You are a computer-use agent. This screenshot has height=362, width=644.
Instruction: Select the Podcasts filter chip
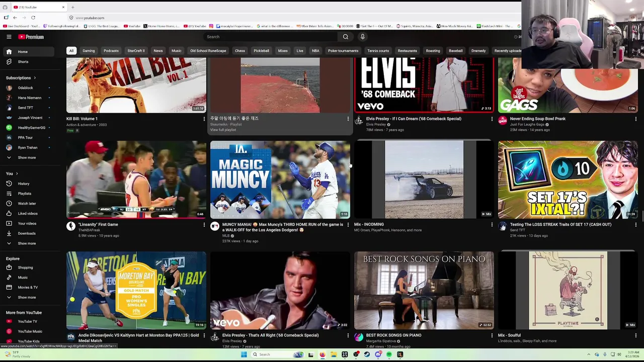click(x=111, y=51)
